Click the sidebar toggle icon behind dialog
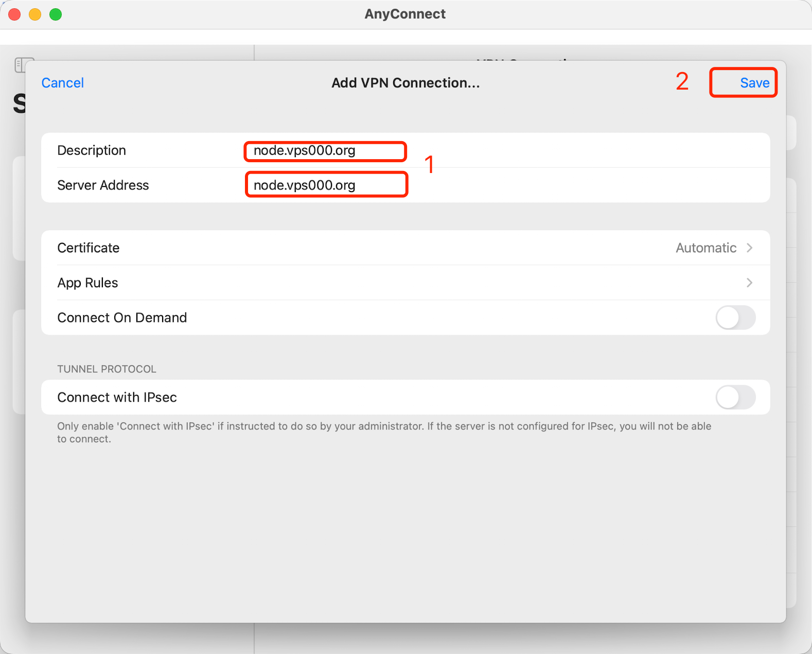 [21, 64]
